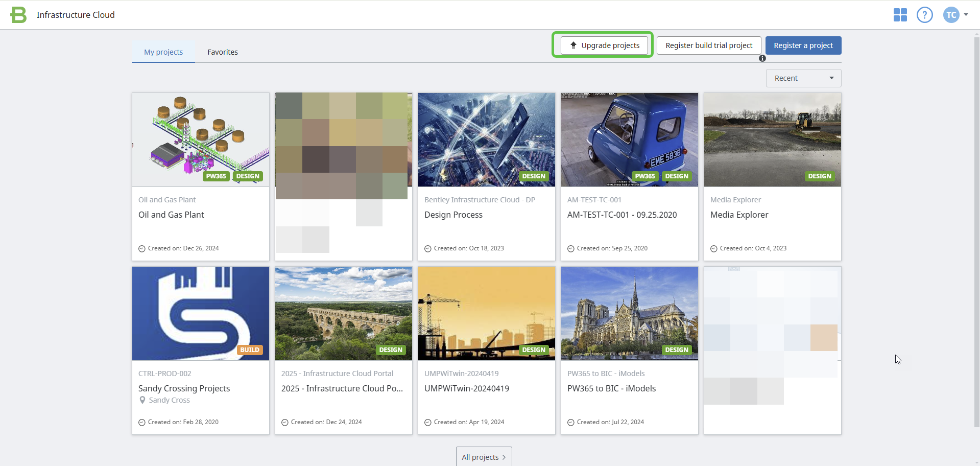Switch to the Favorites tab
980x466 pixels.
[223, 52]
